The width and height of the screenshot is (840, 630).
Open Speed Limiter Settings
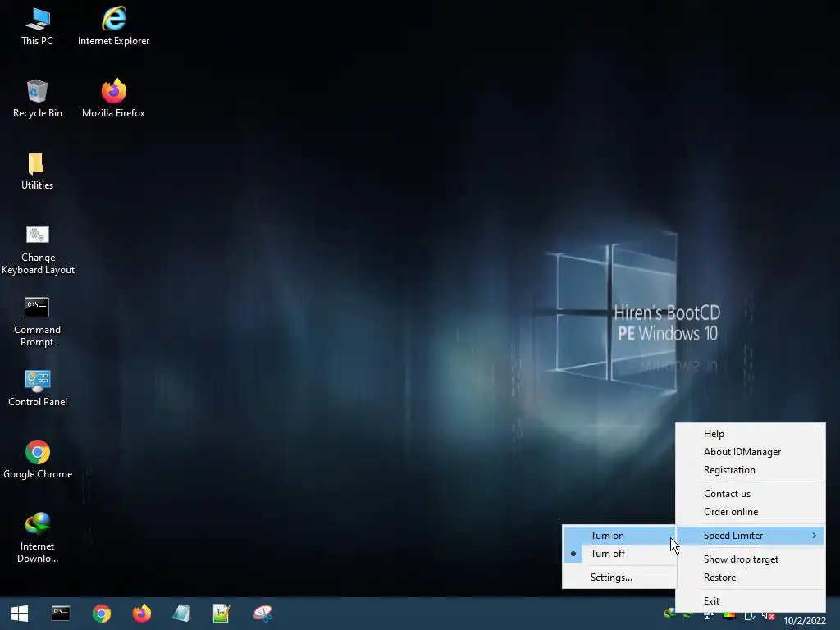point(620,577)
